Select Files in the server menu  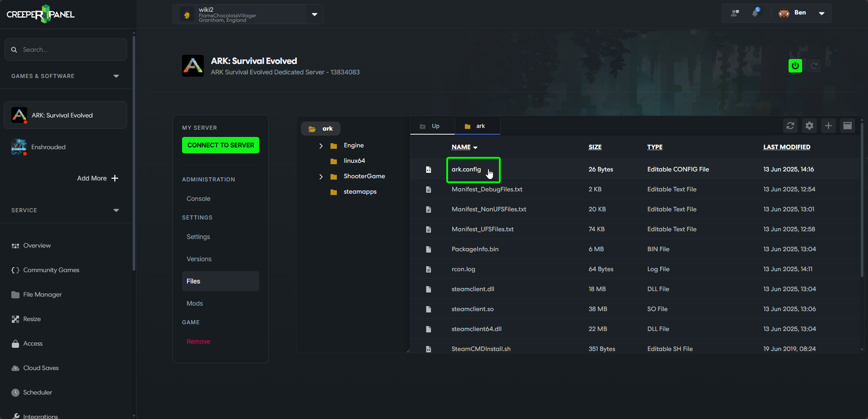(x=221, y=281)
